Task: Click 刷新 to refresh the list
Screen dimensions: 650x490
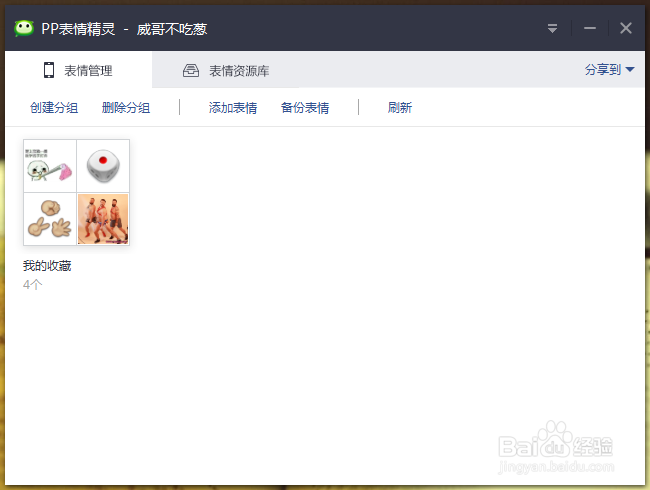Action: coord(400,108)
